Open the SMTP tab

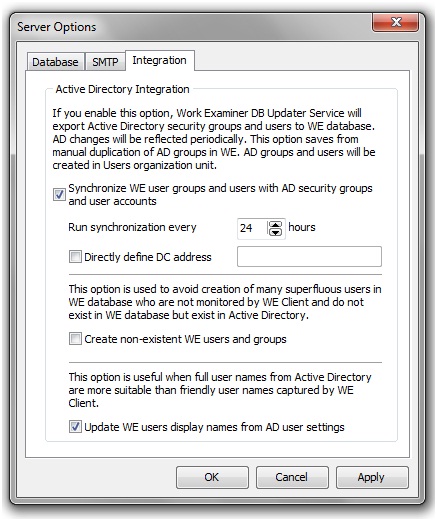pyautogui.click(x=105, y=62)
